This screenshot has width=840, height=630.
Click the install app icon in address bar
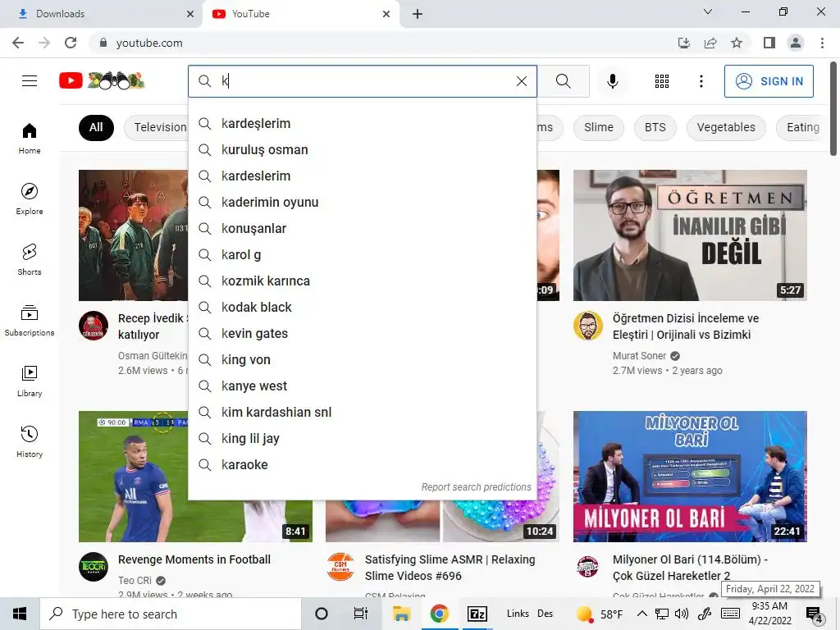684,43
